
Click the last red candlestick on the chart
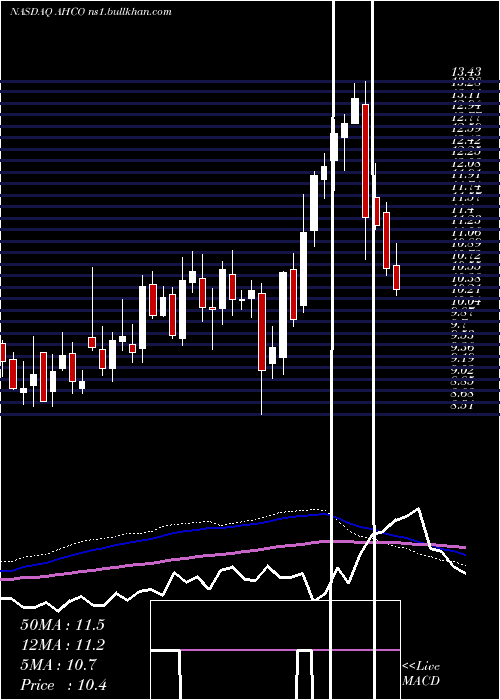(396, 277)
